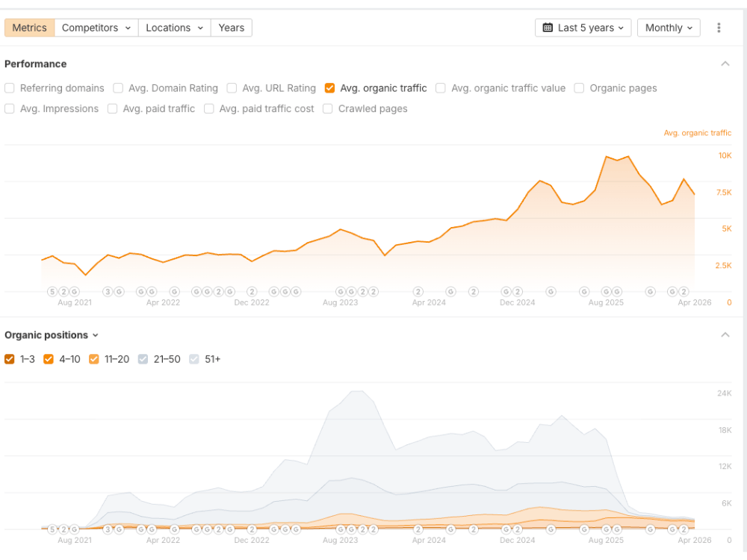Enable the 51+ positions filter
The image size is (747, 560).
(193, 359)
